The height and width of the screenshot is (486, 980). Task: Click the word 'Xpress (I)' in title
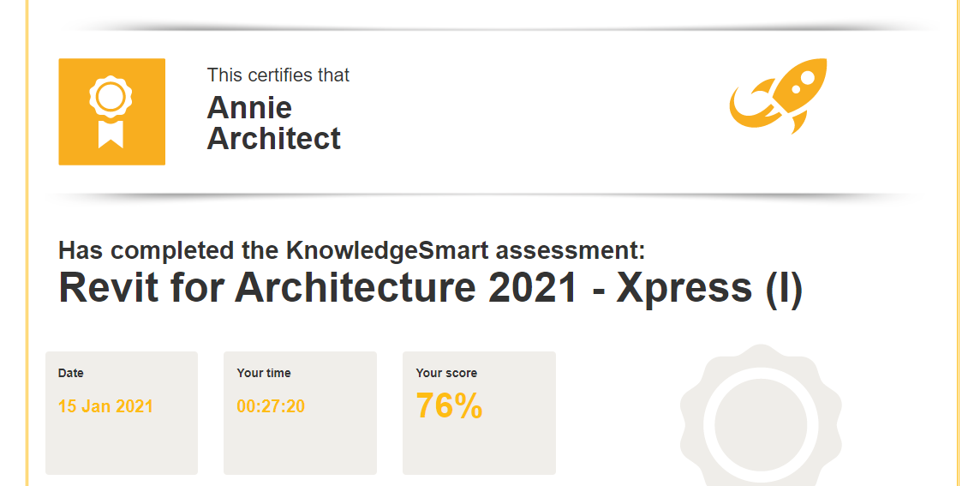[x=708, y=287]
